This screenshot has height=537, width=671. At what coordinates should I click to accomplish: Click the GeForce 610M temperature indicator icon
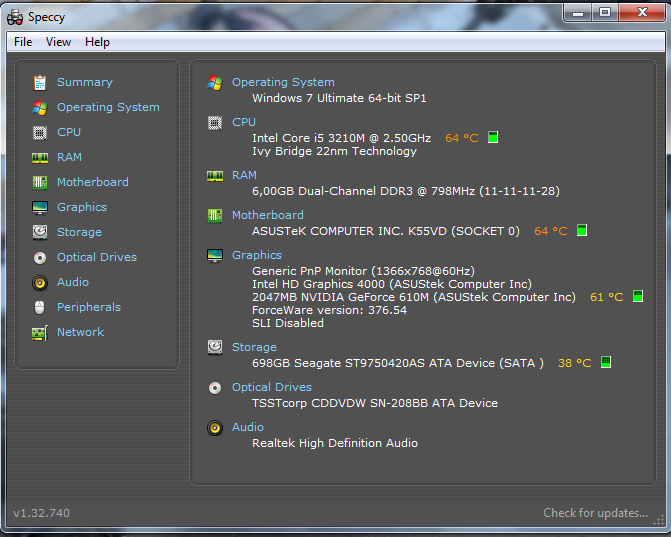pos(638,296)
